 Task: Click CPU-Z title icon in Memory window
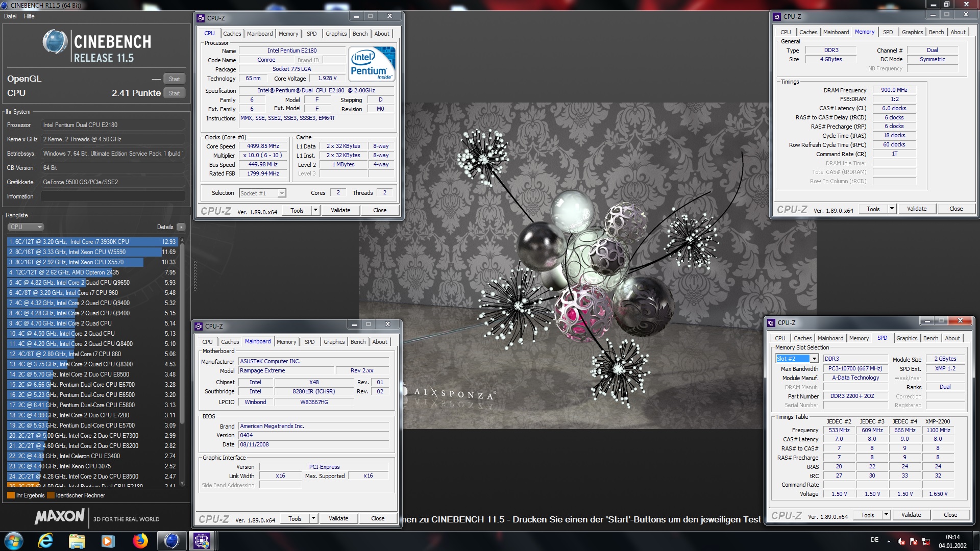tap(777, 16)
